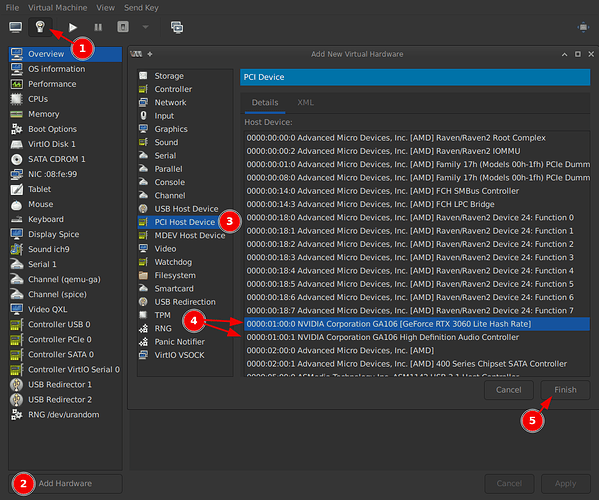Image resolution: width=599 pixels, height=500 pixels.
Task: Click the Sound hardware type icon
Action: pyautogui.click(x=143, y=142)
